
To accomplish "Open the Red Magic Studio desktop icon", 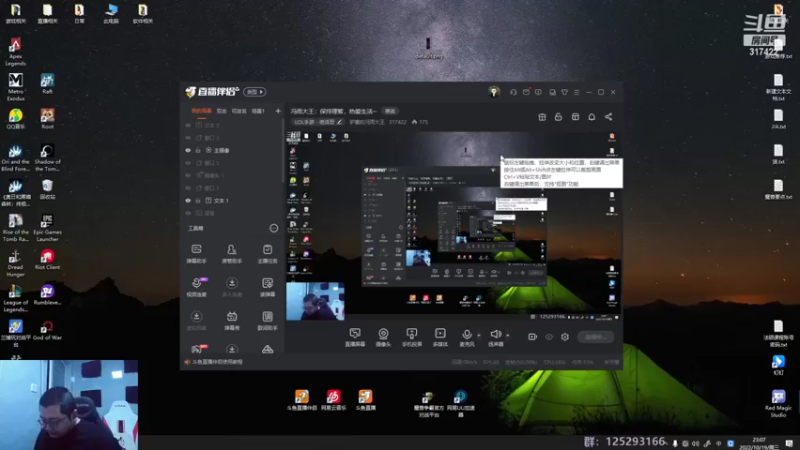I will click(x=778, y=404).
